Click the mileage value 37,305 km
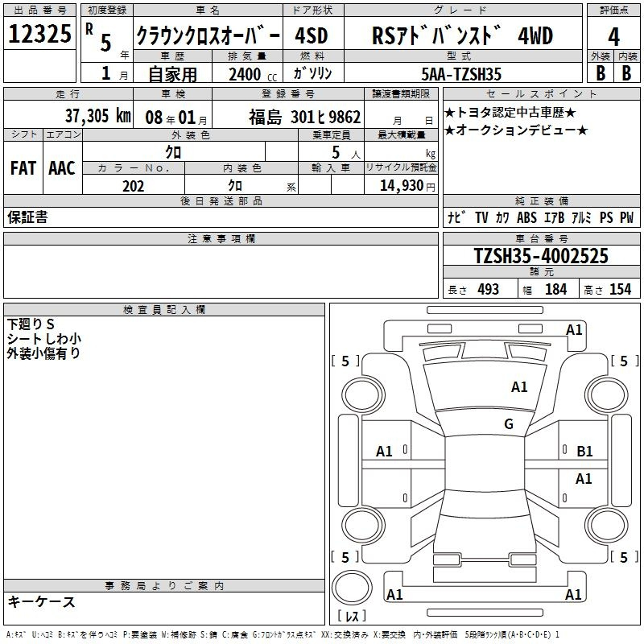Image resolution: width=644 pixels, height=644 pixels. pos(97,117)
